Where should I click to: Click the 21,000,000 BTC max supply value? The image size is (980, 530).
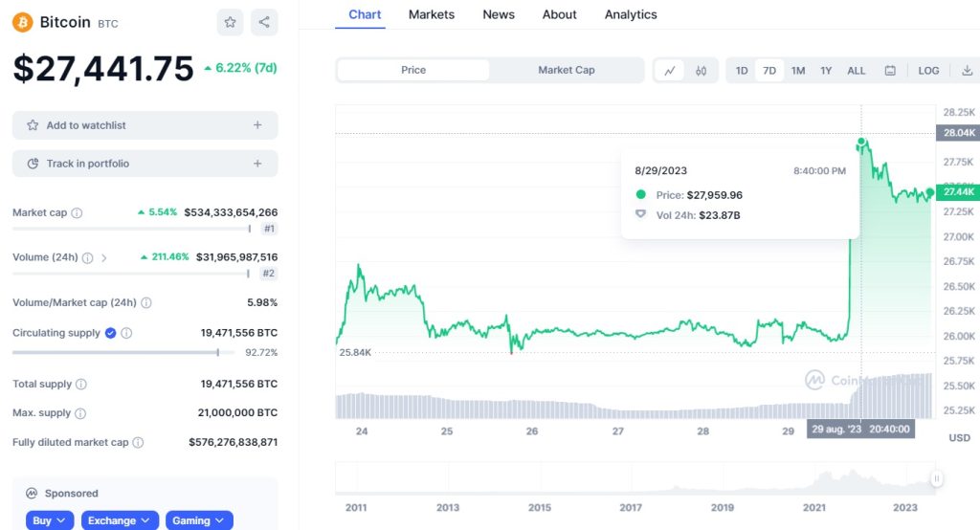point(237,412)
